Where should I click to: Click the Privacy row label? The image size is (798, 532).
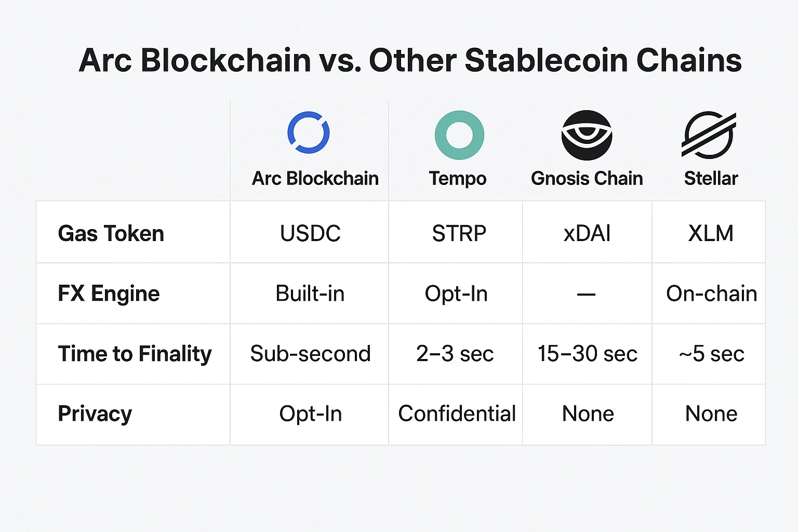95,414
